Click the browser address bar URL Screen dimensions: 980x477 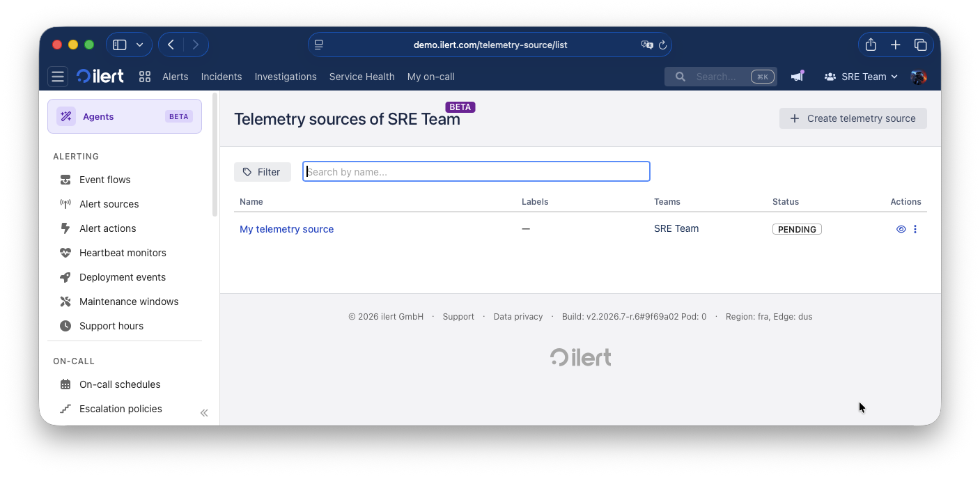(x=490, y=45)
